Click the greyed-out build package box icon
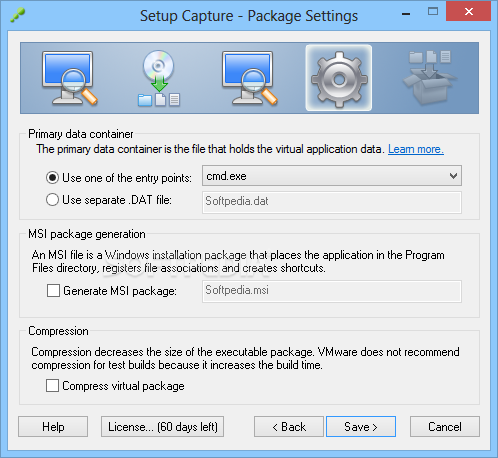The height and width of the screenshot is (458, 498). point(430,77)
